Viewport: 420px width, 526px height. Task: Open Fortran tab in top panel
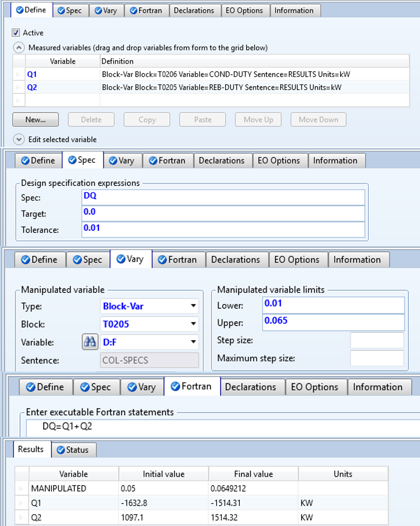click(146, 10)
